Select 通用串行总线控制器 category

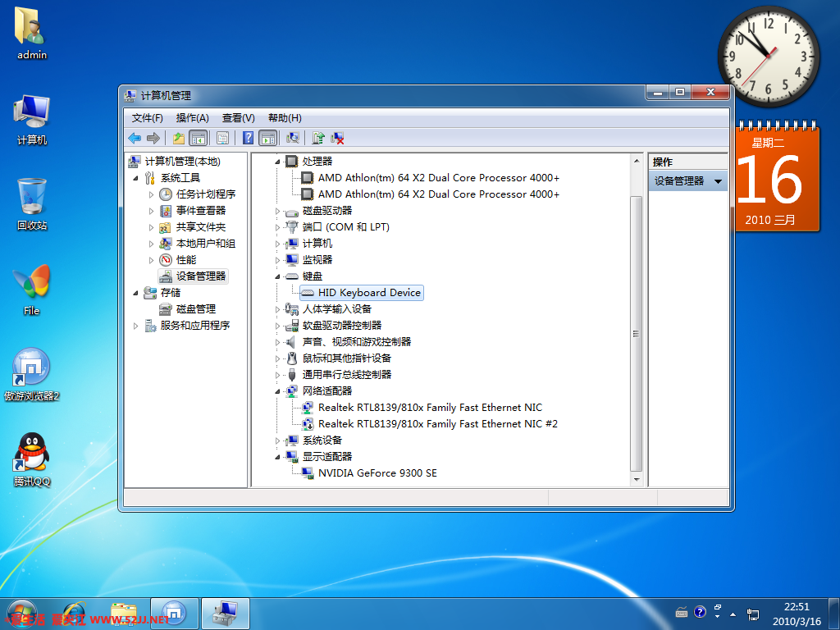coord(347,374)
